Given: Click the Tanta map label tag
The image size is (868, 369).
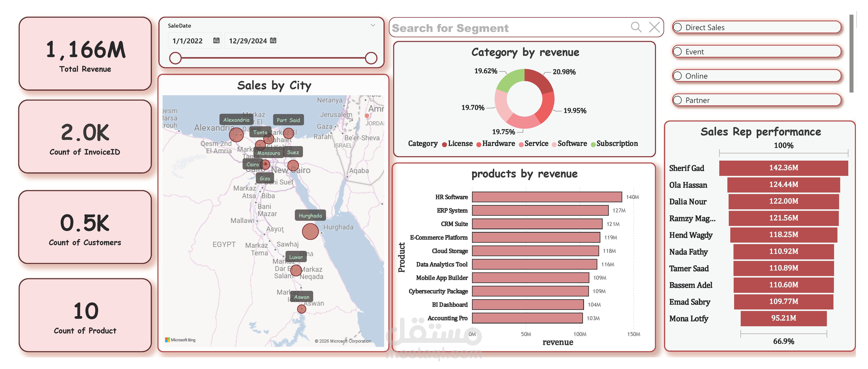Looking at the screenshot, I should click(x=260, y=132).
